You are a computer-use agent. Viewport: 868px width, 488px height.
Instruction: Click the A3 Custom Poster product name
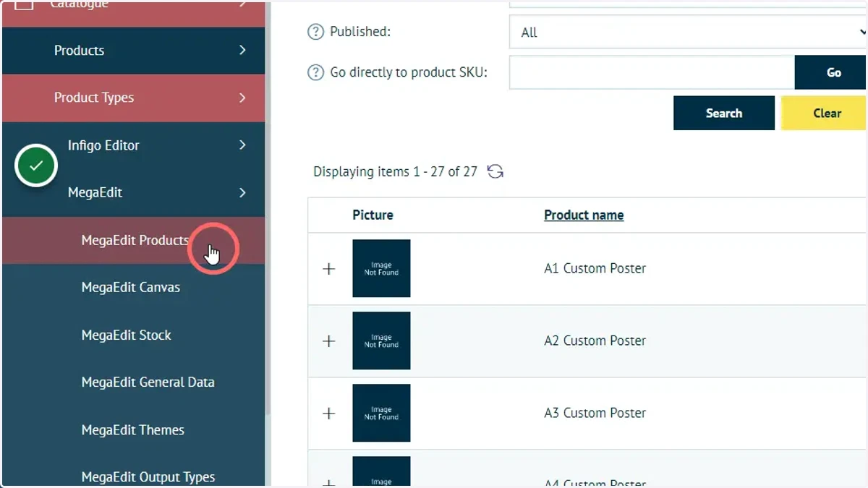[595, 413]
